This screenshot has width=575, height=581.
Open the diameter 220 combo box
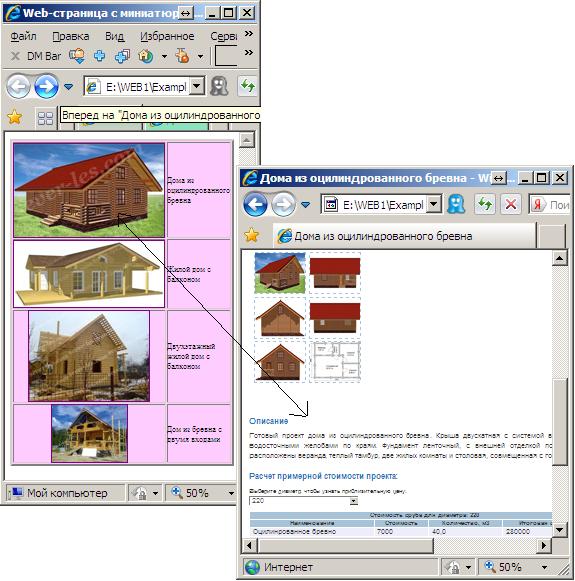click(x=303, y=501)
